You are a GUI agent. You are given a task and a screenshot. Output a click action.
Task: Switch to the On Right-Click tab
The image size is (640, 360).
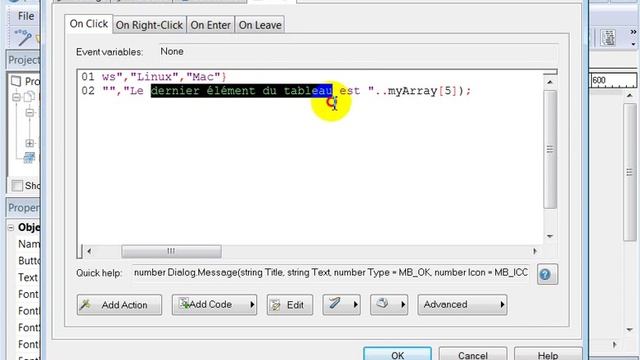[149, 25]
